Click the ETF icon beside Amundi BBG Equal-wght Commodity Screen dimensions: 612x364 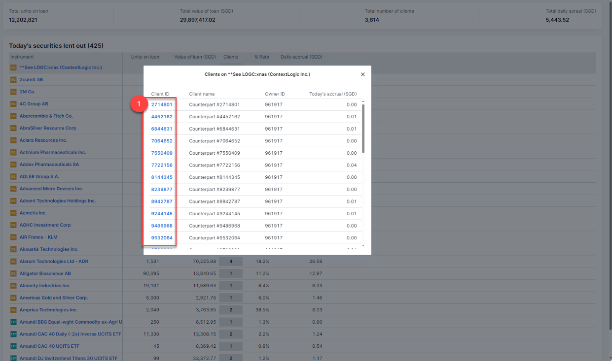(13, 322)
